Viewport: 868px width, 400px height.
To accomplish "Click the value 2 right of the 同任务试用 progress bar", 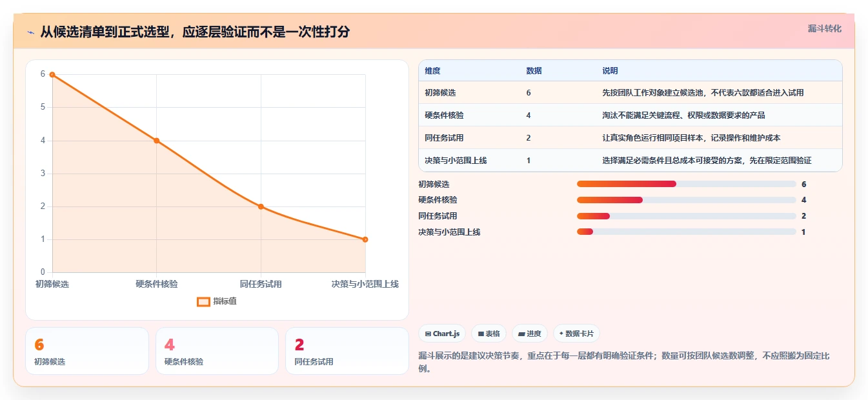I will (x=803, y=216).
